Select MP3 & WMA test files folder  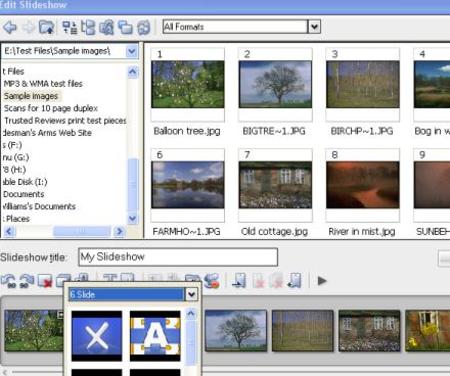(x=43, y=84)
